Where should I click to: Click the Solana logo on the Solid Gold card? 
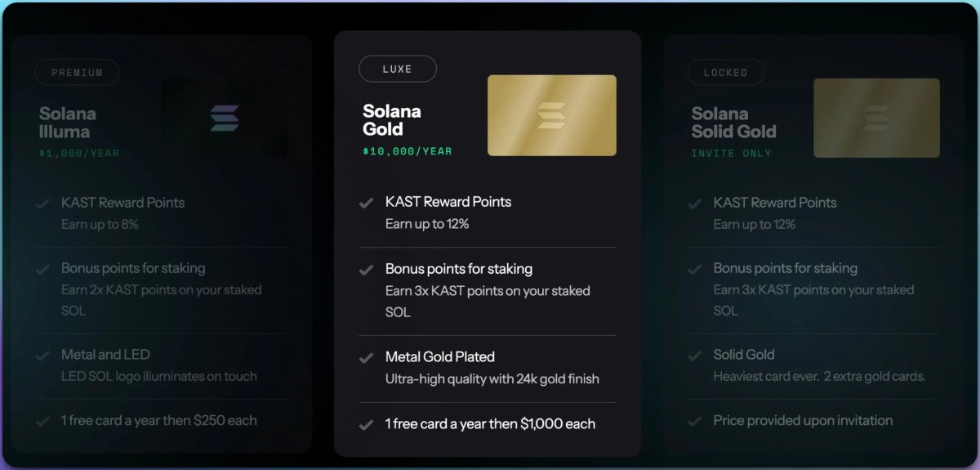point(876,118)
